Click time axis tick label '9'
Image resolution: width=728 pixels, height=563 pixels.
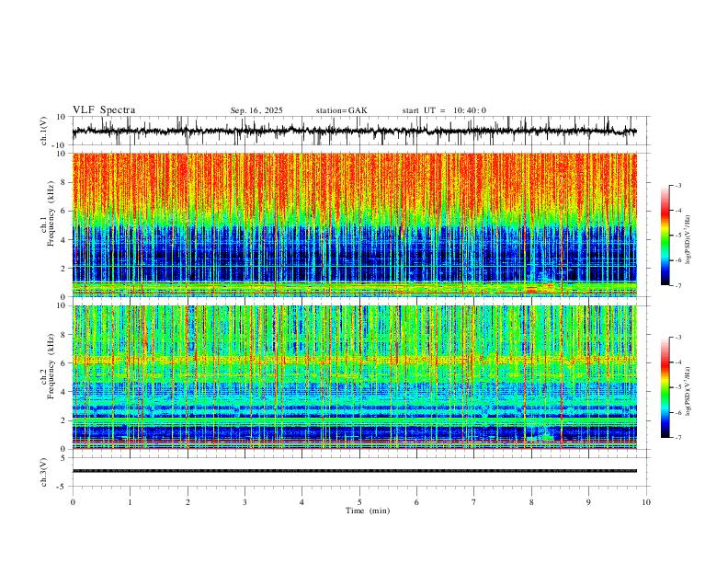pos(588,502)
